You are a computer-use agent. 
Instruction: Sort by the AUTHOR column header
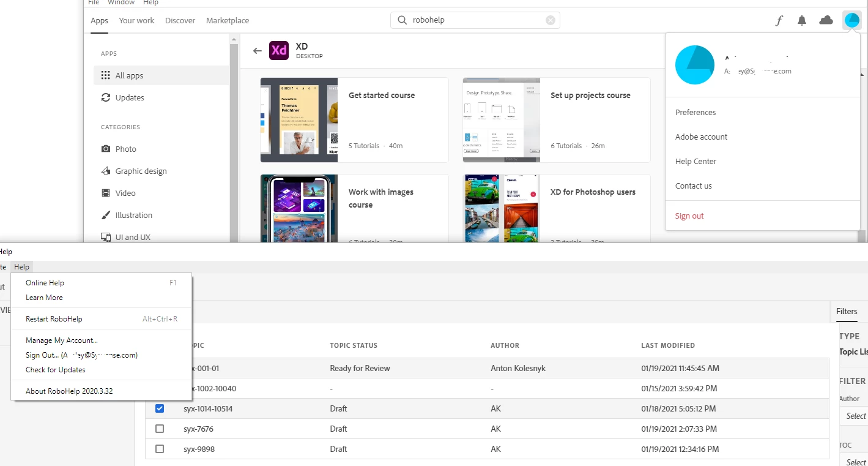(505, 345)
